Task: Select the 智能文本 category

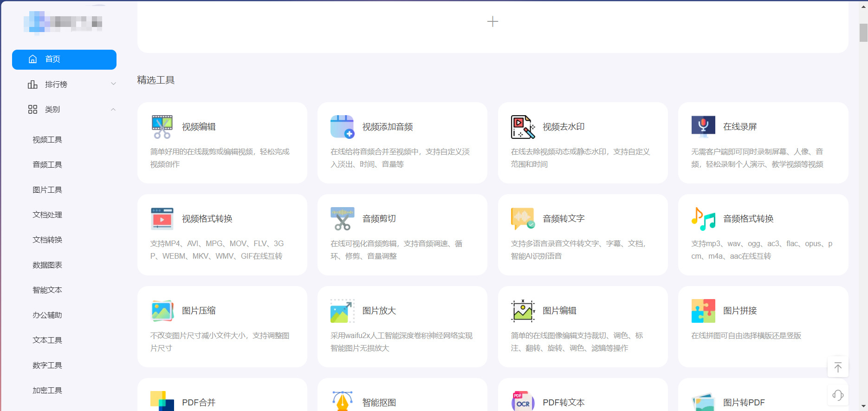Action: [x=47, y=290]
